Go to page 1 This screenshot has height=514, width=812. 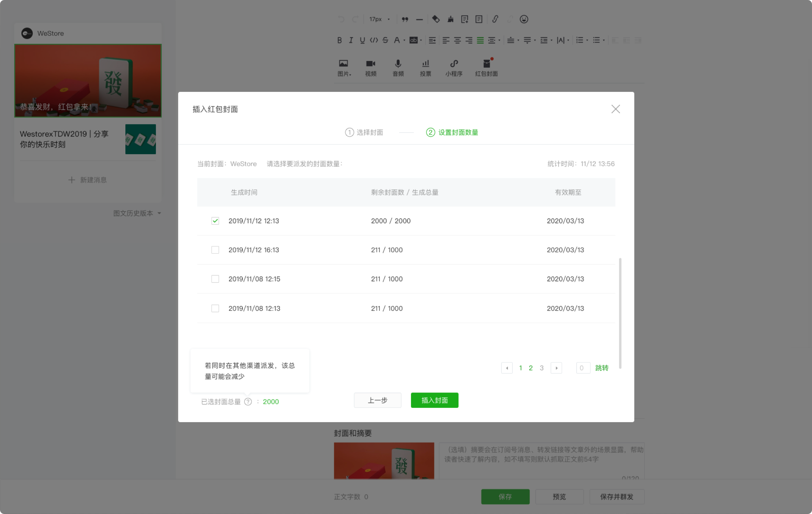[x=521, y=368]
